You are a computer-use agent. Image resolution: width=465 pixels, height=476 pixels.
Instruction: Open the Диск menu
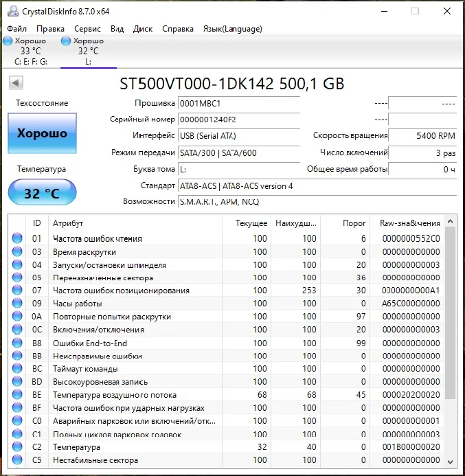pyautogui.click(x=143, y=29)
